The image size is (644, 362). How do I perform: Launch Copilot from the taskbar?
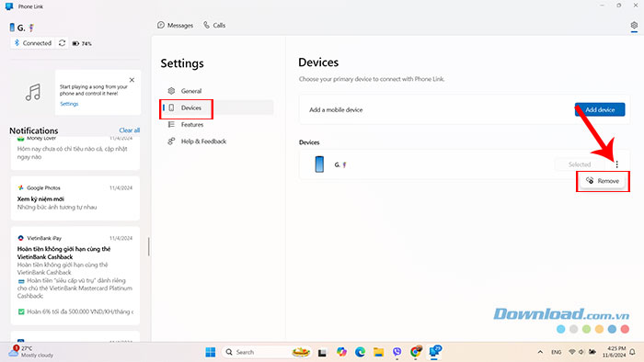341,352
